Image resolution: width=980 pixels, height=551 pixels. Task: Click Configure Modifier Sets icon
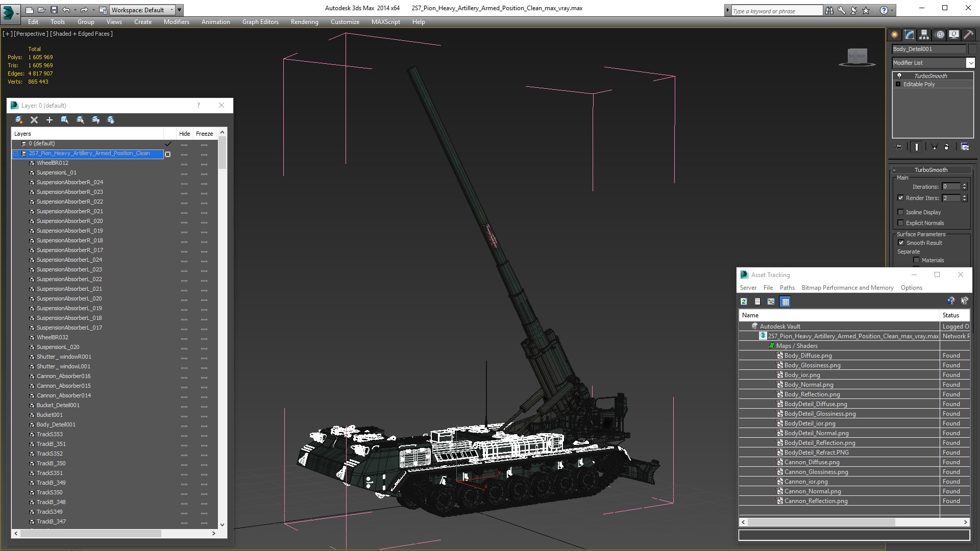[x=965, y=147]
